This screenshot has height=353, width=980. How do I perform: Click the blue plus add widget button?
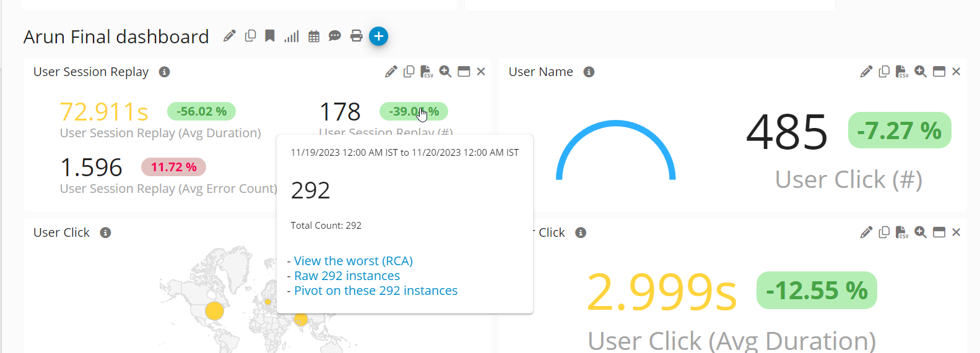pos(378,36)
